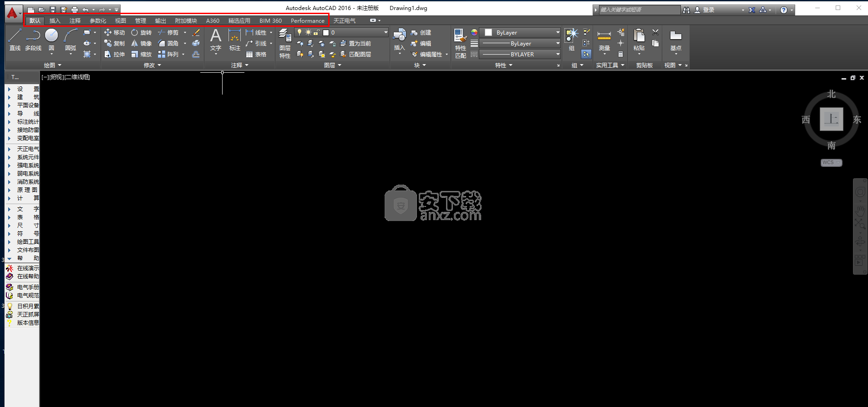Viewport: 868px width, 407px height.
Task: Click 置为当前 (Make Current) layer button
Action: coord(356,44)
